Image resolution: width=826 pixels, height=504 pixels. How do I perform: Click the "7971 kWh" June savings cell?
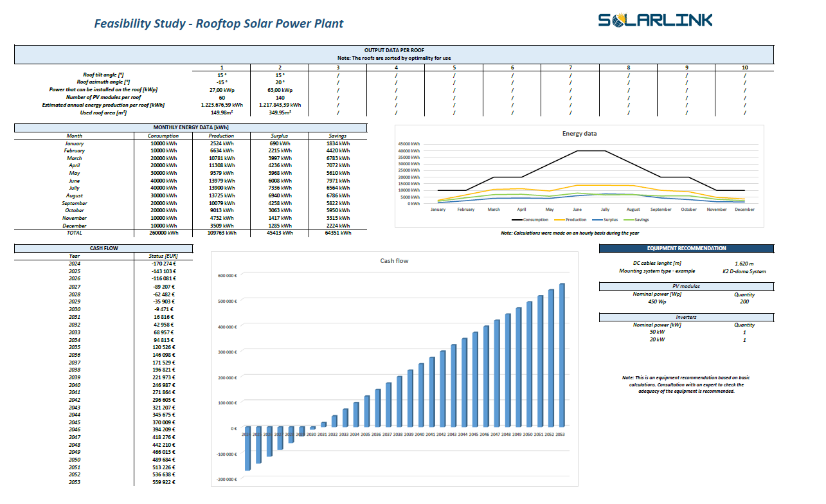pos(338,181)
